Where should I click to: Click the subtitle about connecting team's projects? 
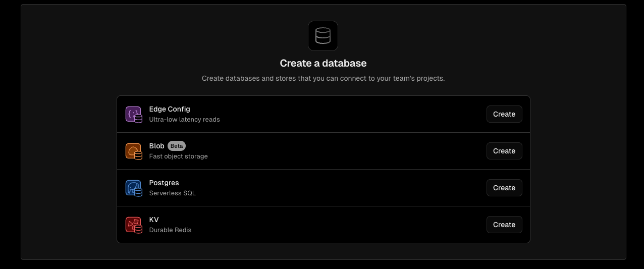click(323, 79)
